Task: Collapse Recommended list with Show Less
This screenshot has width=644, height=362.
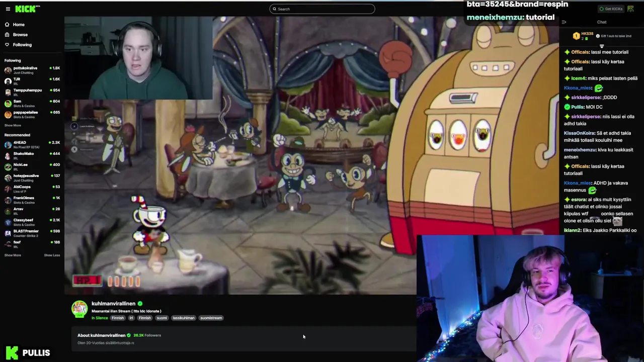Action: [52, 255]
